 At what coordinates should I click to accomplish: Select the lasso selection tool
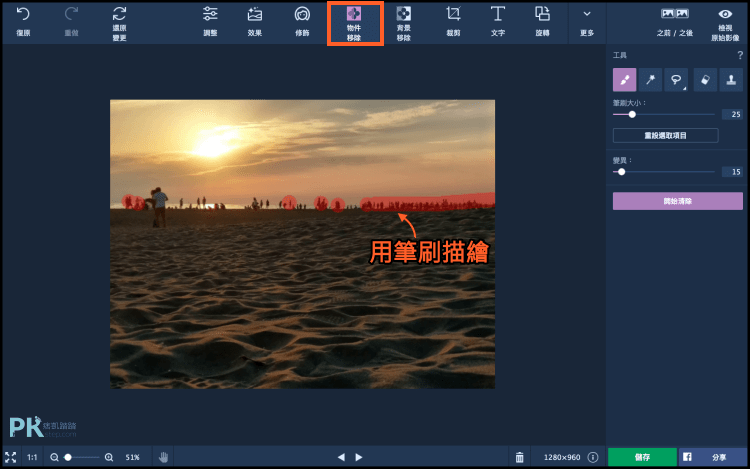pos(676,80)
